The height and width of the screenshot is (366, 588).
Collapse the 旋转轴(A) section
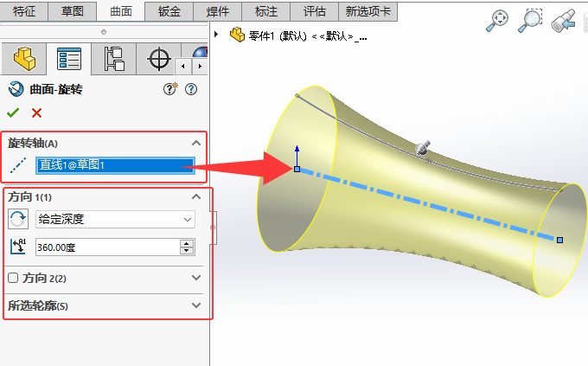[x=196, y=143]
